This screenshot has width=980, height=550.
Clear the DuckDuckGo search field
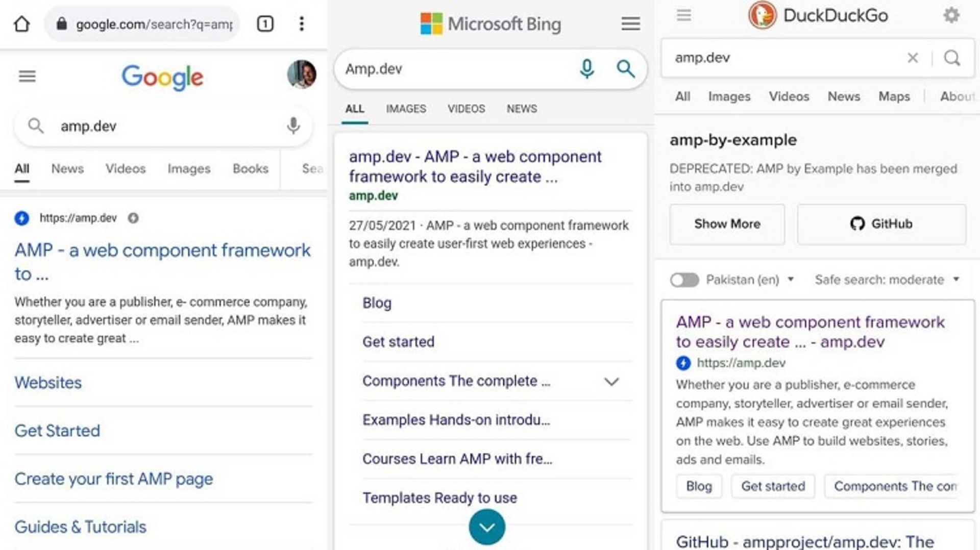coord(913,58)
